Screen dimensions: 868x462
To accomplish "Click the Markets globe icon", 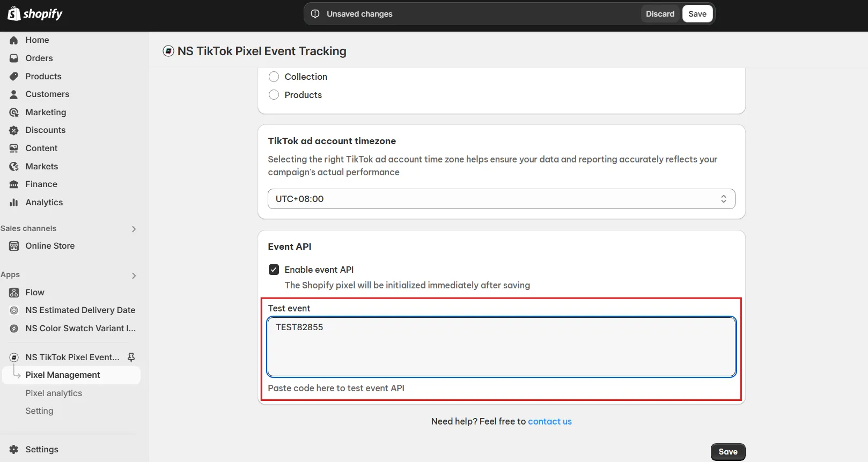I will pyautogui.click(x=14, y=167).
